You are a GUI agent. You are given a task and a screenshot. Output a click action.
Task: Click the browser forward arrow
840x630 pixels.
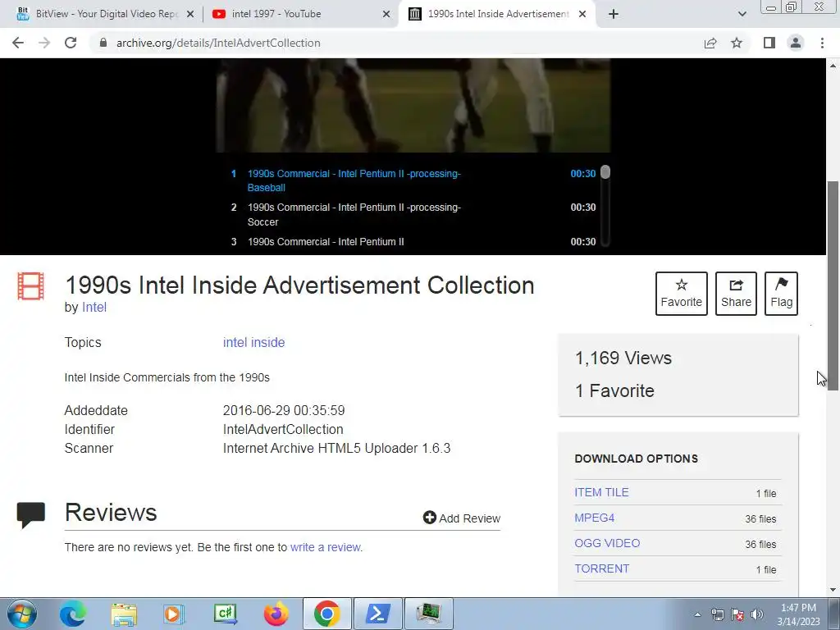pos(44,43)
